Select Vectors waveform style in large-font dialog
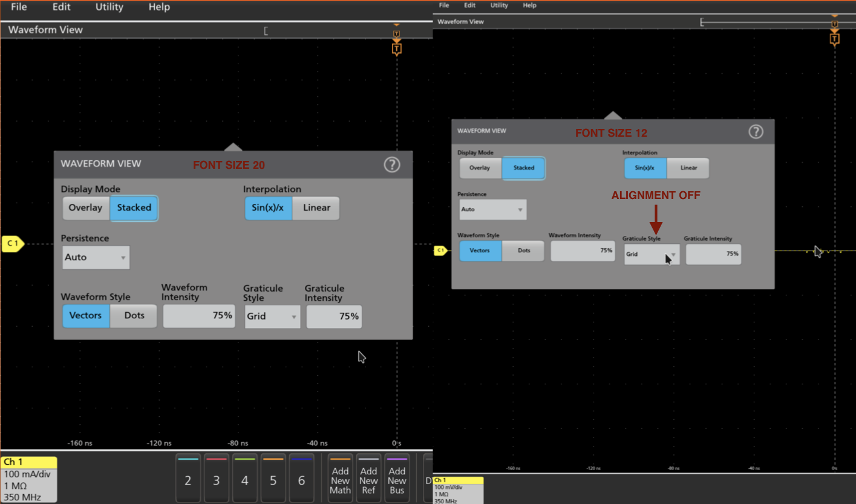The width and height of the screenshot is (856, 504). 85,316
